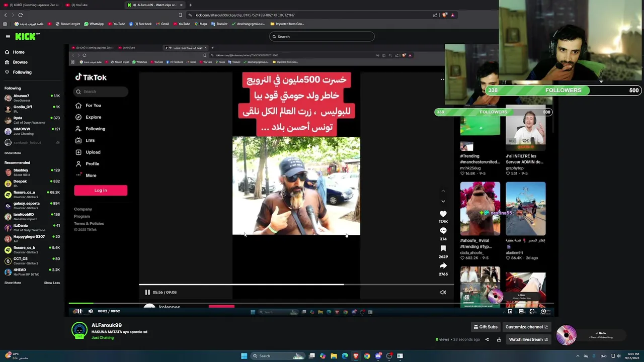Screen dimensions: 644x362
Task: Open File Explorer from taskbar
Action: coord(334,356)
